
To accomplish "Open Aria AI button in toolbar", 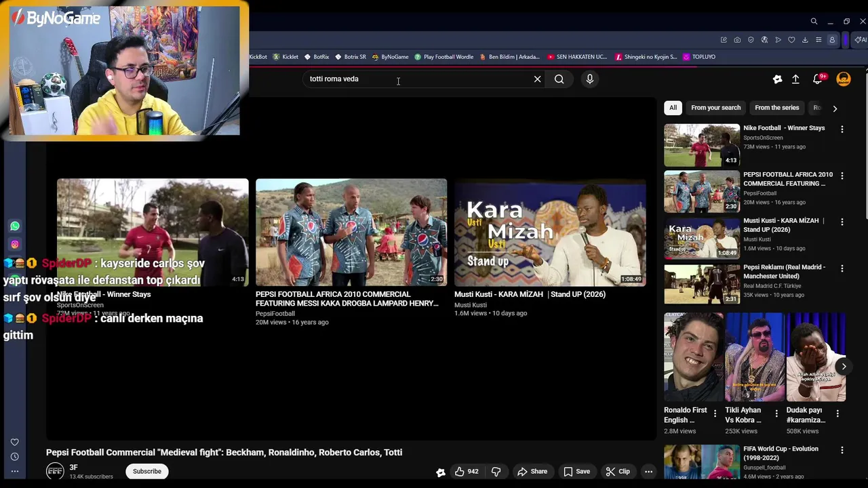I will tap(861, 40).
